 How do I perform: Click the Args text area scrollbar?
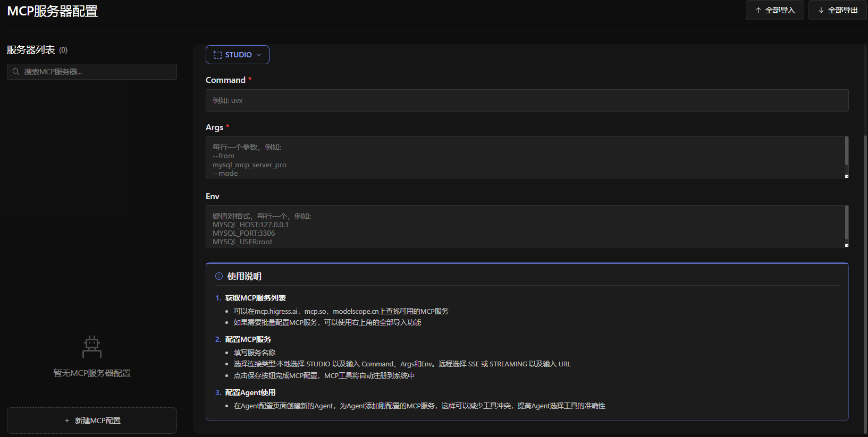846,151
